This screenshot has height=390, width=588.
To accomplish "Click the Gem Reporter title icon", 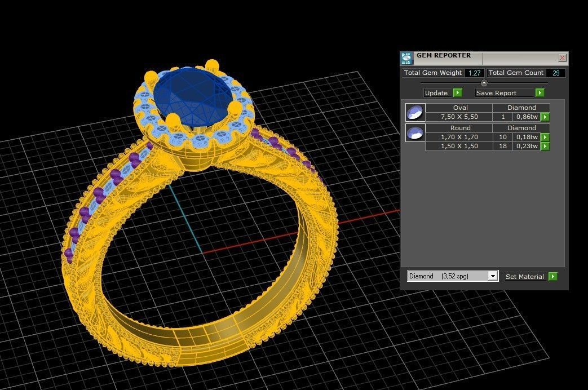I will pos(406,58).
